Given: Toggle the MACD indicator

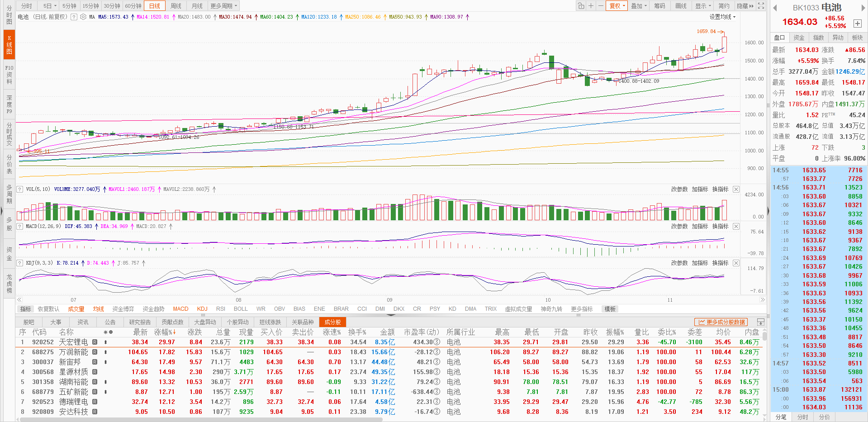Looking at the screenshot, I should click(180, 309).
